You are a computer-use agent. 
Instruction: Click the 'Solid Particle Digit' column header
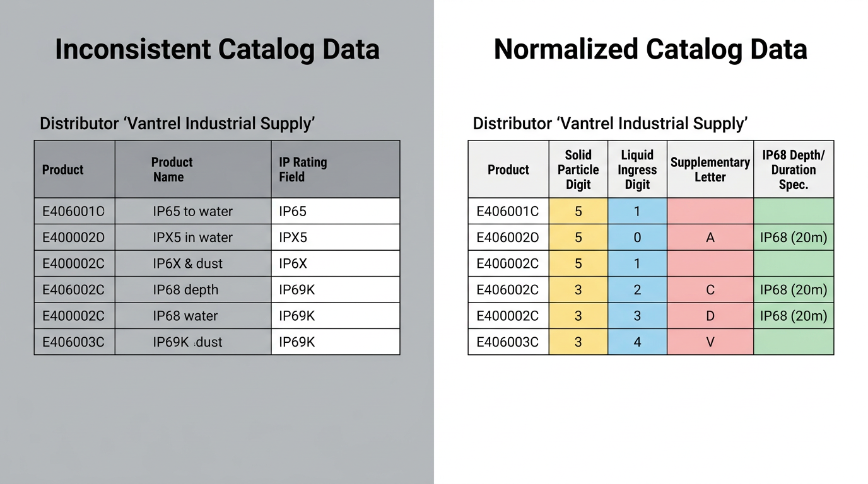click(578, 170)
